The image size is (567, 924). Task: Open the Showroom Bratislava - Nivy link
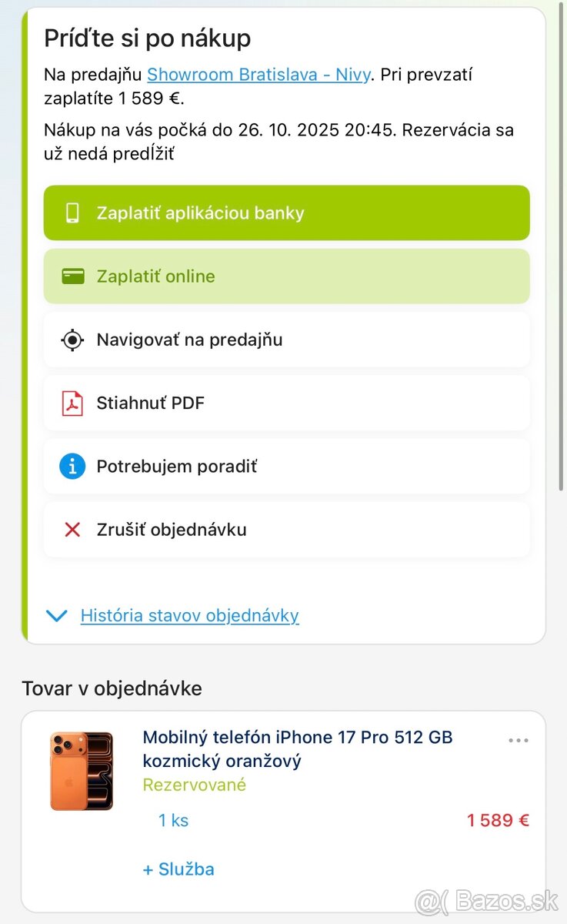[258, 75]
